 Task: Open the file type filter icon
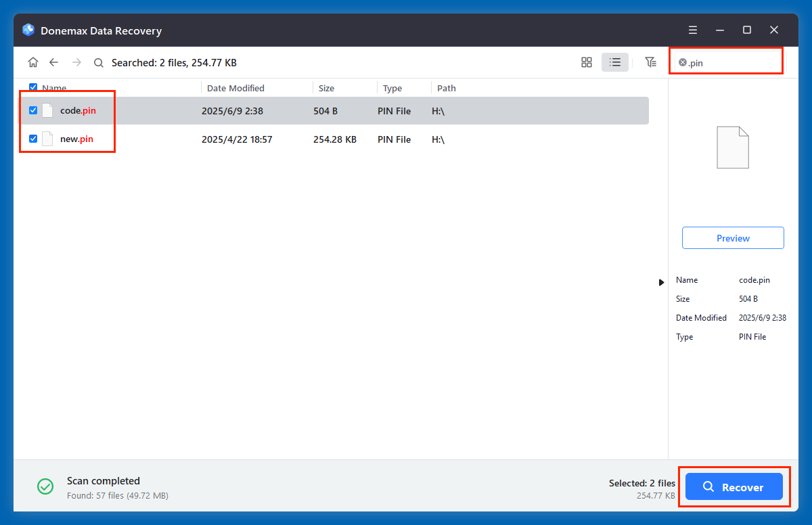(x=650, y=62)
